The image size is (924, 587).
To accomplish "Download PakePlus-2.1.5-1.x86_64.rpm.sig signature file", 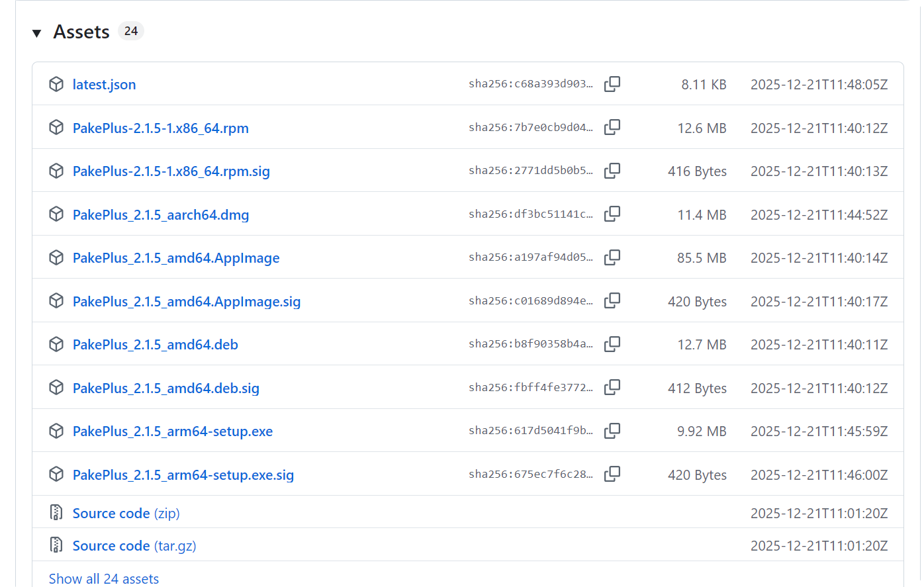I will (x=171, y=171).
